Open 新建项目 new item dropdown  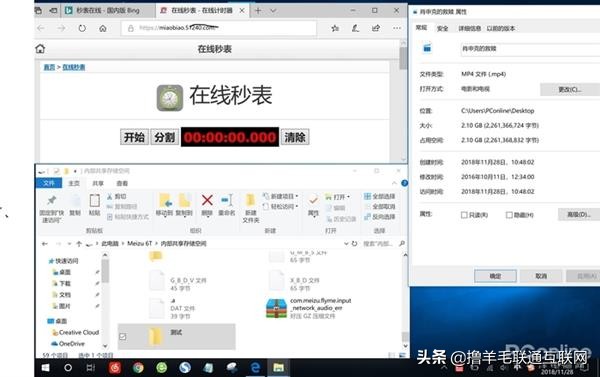tap(280, 196)
